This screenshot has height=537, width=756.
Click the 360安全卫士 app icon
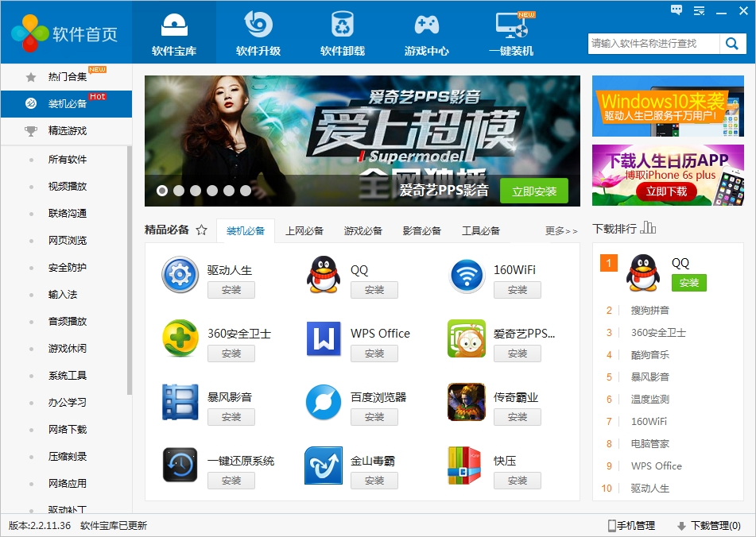[x=180, y=338]
